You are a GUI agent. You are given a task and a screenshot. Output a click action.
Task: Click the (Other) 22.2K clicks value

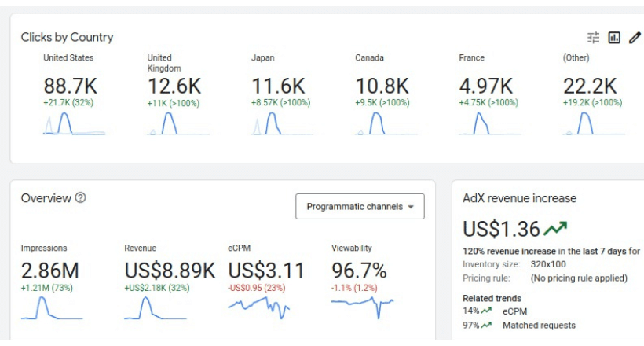click(x=590, y=86)
